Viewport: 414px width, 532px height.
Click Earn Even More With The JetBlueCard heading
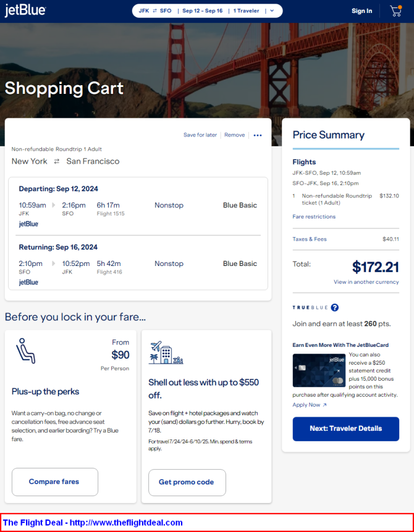(340, 345)
